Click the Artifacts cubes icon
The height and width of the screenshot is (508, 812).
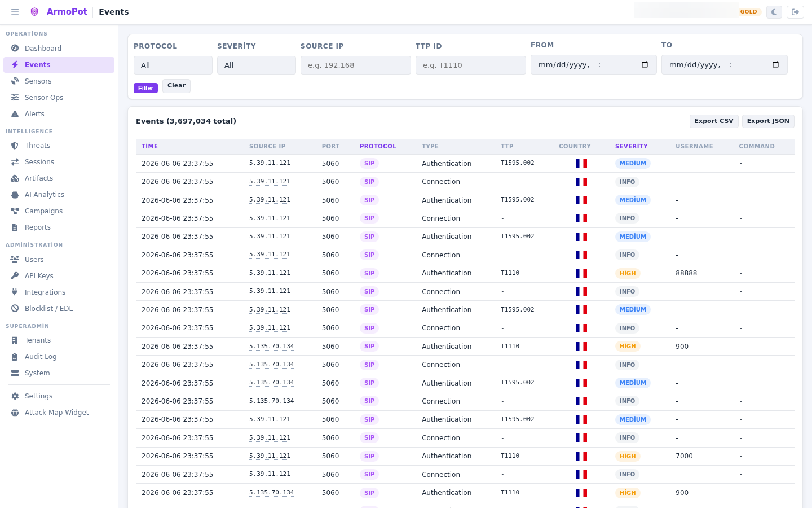pos(15,178)
